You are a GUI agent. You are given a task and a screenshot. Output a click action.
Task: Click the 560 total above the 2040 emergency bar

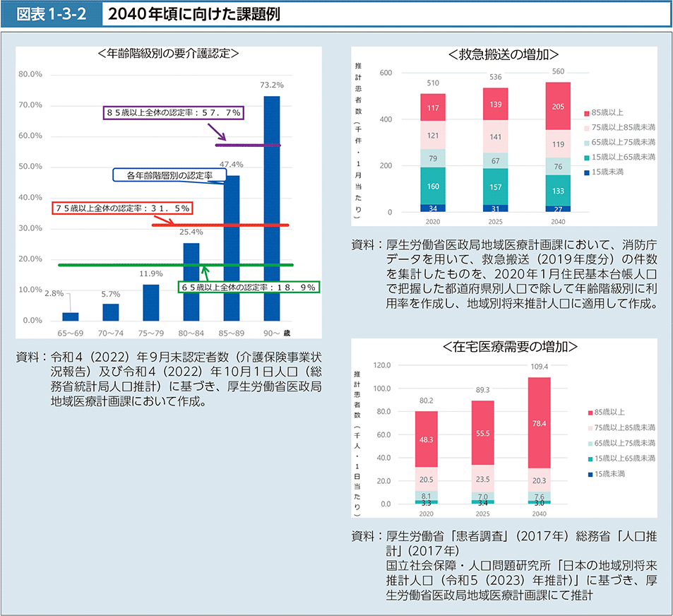click(558, 71)
